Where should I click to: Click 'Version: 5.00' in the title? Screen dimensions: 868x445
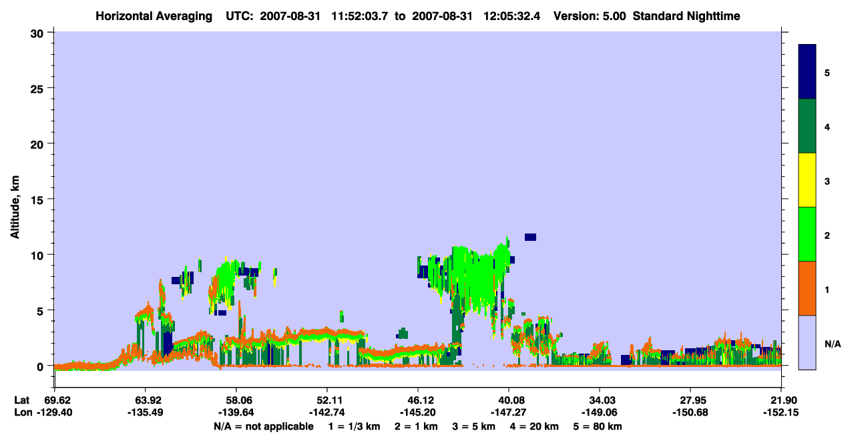pos(589,16)
